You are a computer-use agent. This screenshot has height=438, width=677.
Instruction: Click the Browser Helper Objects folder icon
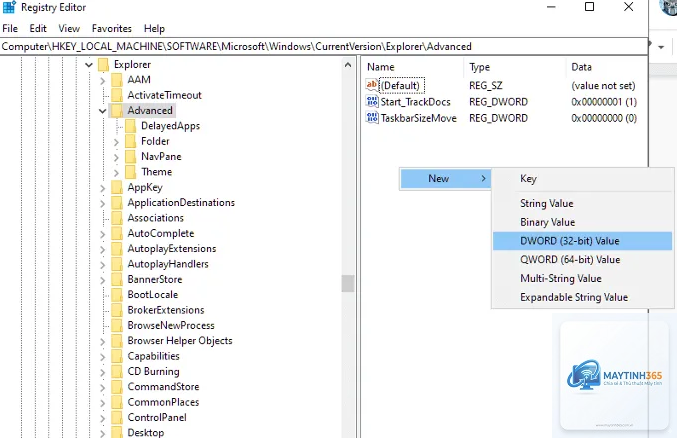pyautogui.click(x=117, y=341)
